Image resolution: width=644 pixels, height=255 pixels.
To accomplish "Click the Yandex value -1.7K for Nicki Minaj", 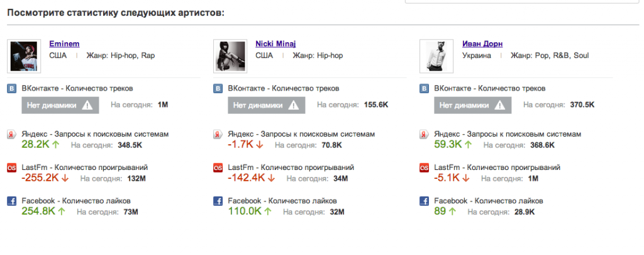I will coord(240,144).
